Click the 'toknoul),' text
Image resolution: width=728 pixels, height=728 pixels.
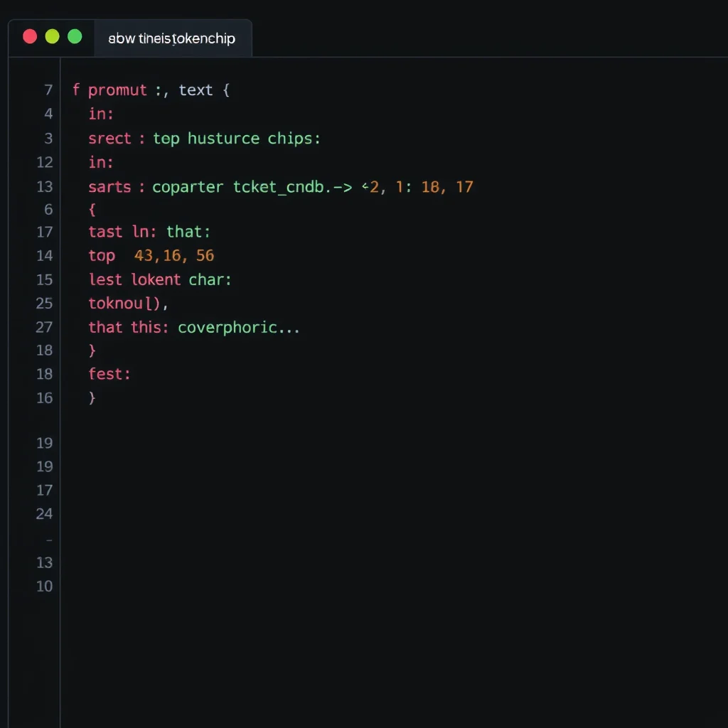pos(129,304)
